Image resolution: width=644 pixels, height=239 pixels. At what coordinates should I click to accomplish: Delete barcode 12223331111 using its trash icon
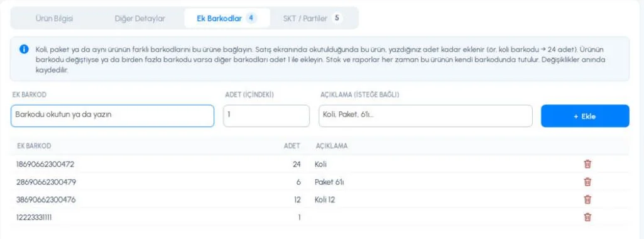[x=587, y=217]
